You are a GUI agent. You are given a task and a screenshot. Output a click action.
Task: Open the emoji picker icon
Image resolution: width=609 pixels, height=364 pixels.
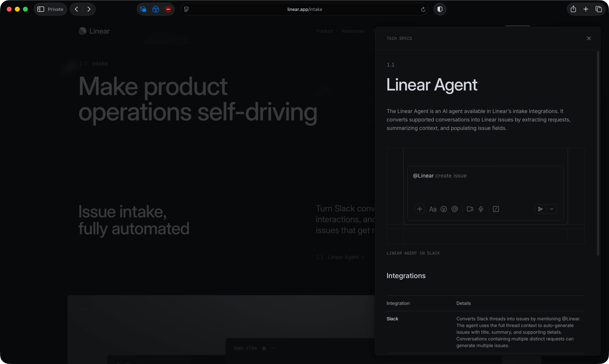click(x=444, y=209)
